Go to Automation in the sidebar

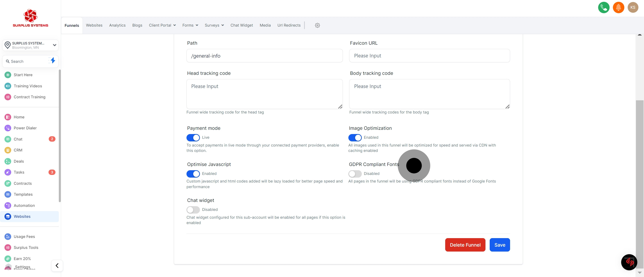coord(24,205)
